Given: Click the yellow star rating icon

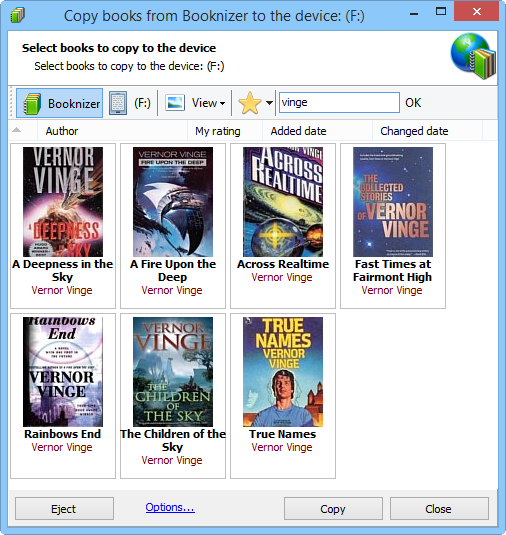Looking at the screenshot, I should coord(250,103).
